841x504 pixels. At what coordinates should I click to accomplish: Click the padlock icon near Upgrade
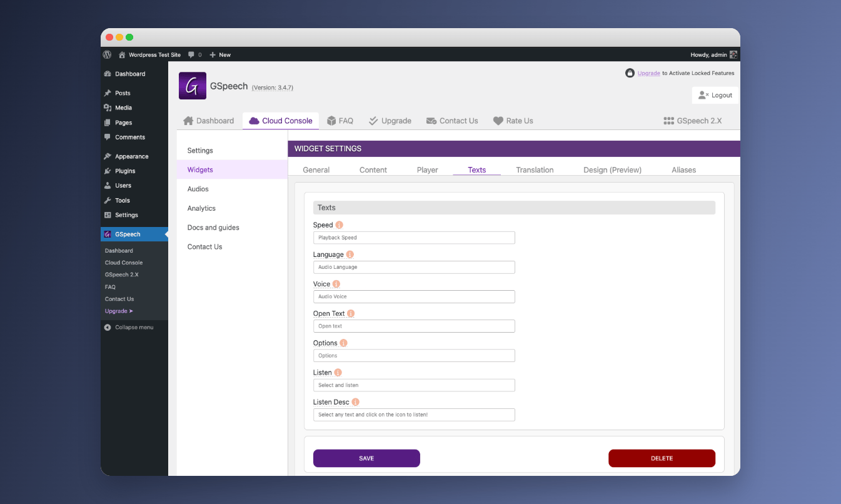point(630,73)
